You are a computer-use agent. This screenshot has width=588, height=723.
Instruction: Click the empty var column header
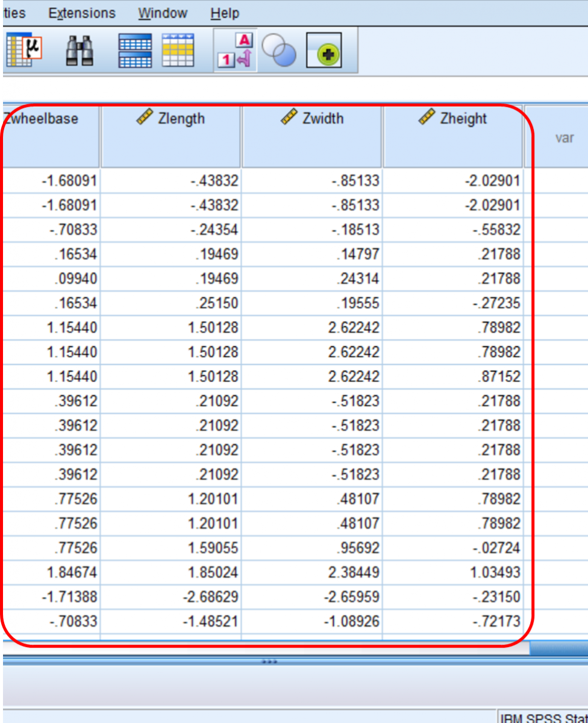tap(565, 137)
